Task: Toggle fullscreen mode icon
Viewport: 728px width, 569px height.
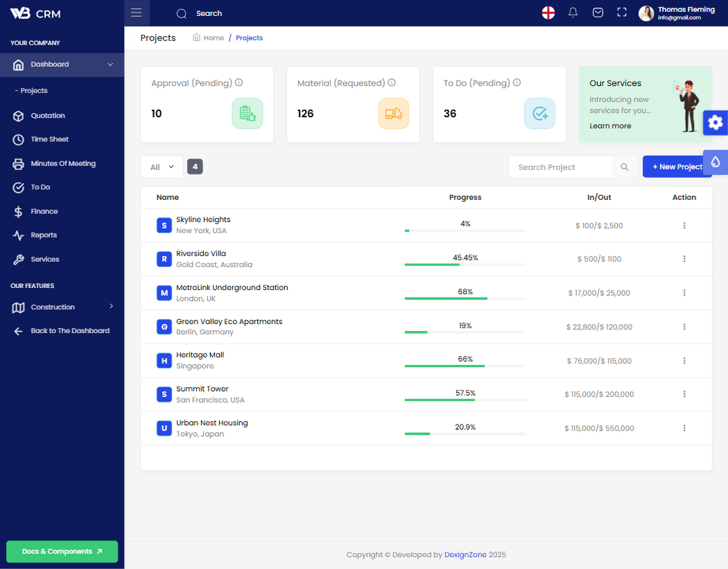Action: coord(622,13)
